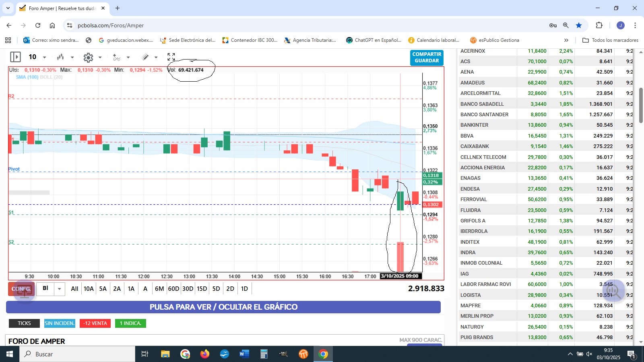
Task: Click the floating magnifier chart icon
Action: click(x=613, y=290)
